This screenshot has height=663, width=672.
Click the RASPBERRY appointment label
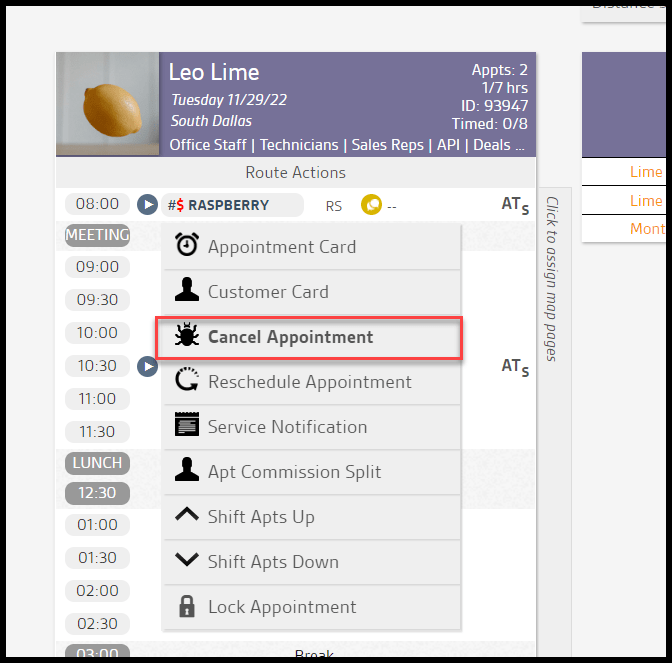pos(230,205)
